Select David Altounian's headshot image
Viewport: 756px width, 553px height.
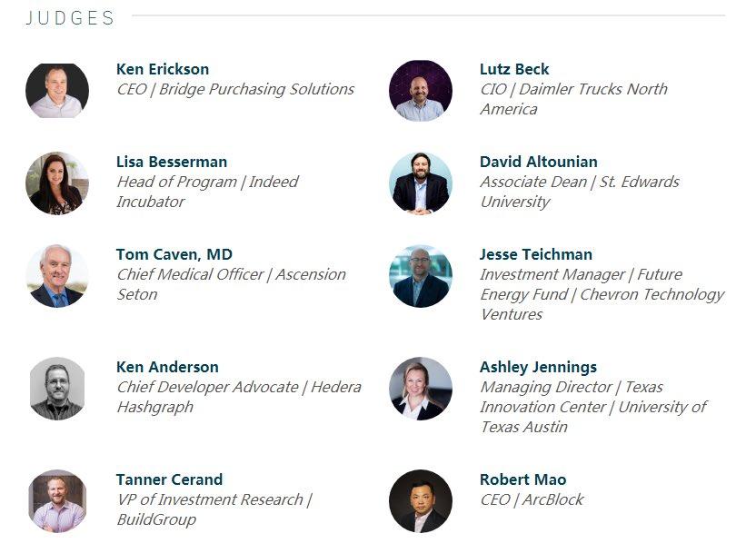(x=421, y=183)
